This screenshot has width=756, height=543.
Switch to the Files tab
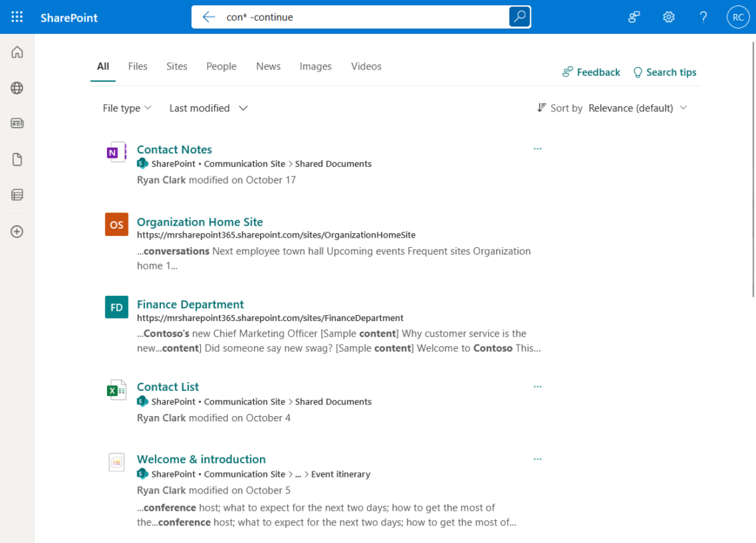pyautogui.click(x=138, y=66)
